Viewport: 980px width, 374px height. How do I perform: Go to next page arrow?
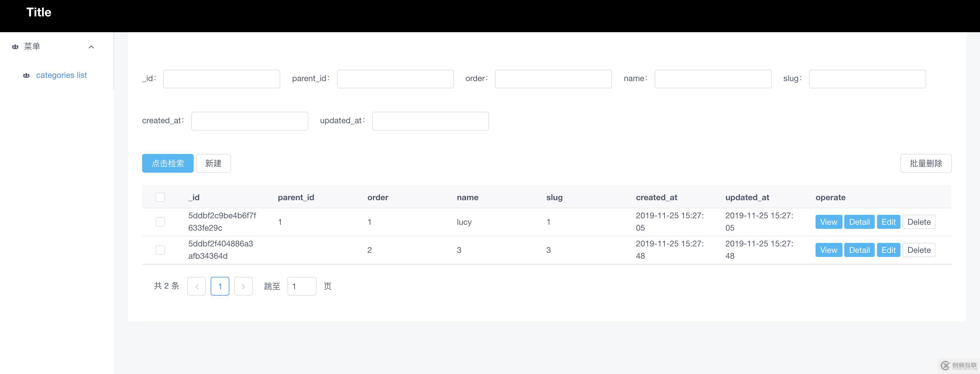[243, 286]
